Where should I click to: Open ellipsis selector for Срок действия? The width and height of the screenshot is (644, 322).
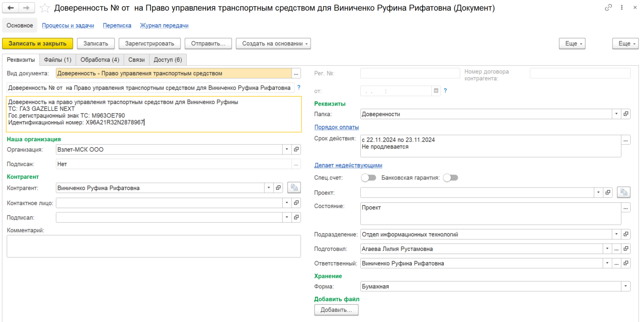coord(626,140)
